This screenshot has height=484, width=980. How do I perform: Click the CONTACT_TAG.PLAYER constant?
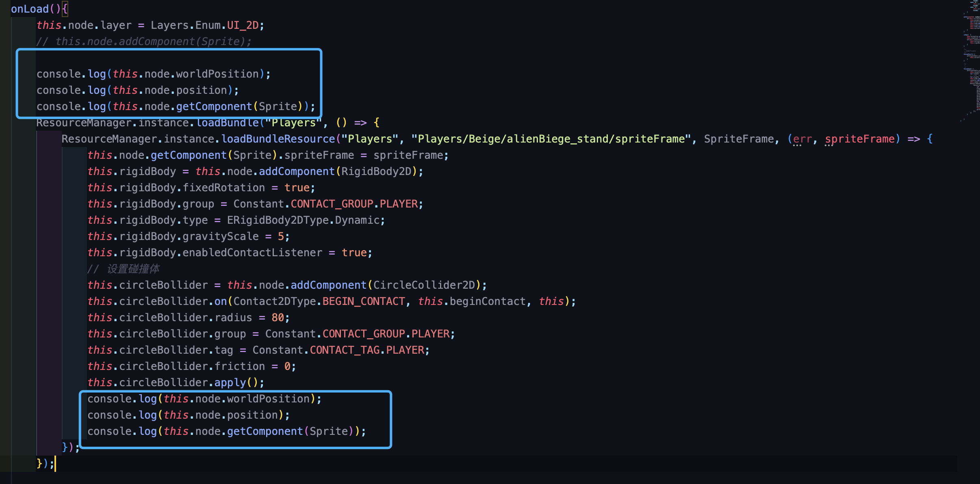(x=367, y=350)
